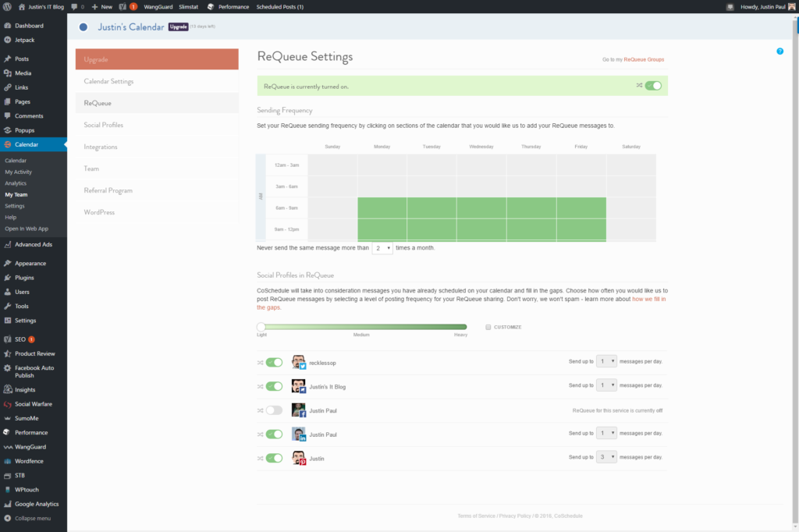Select the ReQueue settings tab
The image size is (799, 532).
157,103
